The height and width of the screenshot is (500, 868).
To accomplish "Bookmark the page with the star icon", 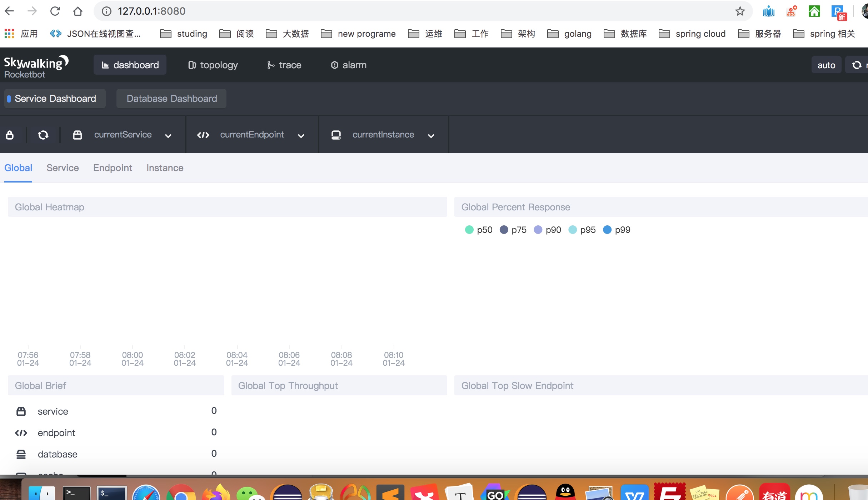I will (740, 11).
